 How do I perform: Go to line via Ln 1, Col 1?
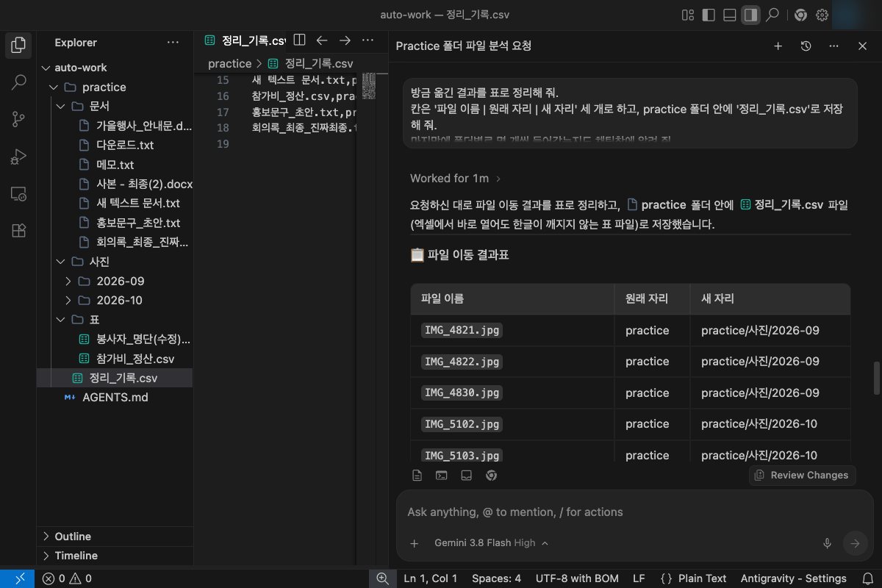click(x=431, y=578)
